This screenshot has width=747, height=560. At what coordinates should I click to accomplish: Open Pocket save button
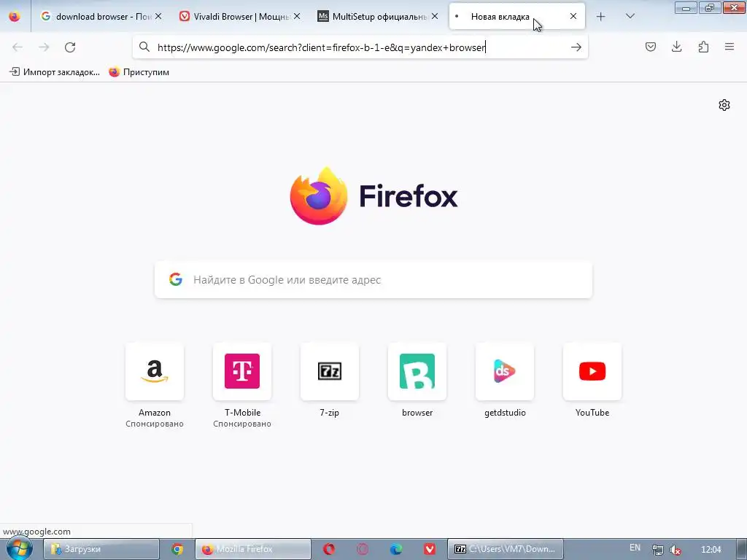pos(650,47)
